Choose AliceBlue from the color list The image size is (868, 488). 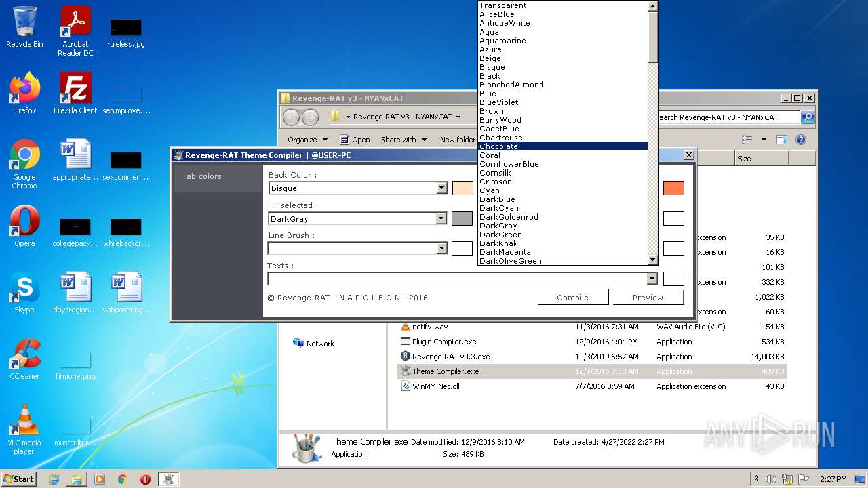tap(563, 14)
